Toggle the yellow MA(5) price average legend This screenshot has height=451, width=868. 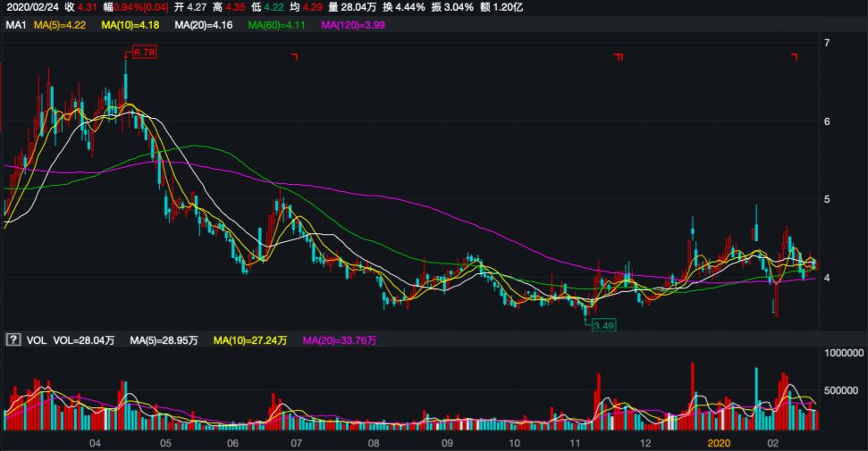tap(59, 25)
